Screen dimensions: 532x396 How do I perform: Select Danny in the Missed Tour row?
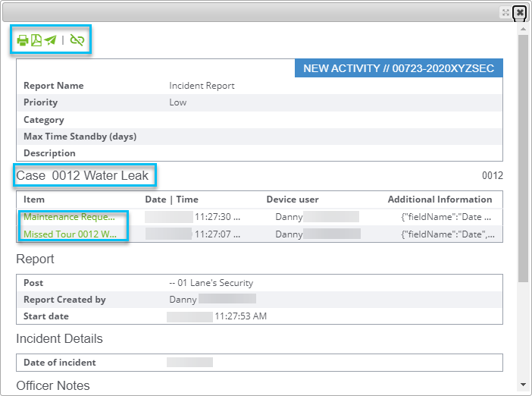coord(289,234)
